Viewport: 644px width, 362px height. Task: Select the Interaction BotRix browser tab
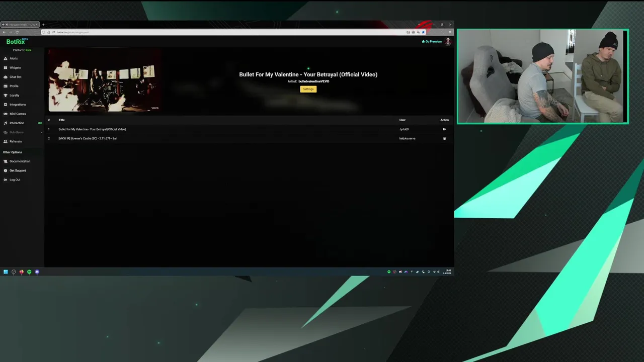pos(20,24)
